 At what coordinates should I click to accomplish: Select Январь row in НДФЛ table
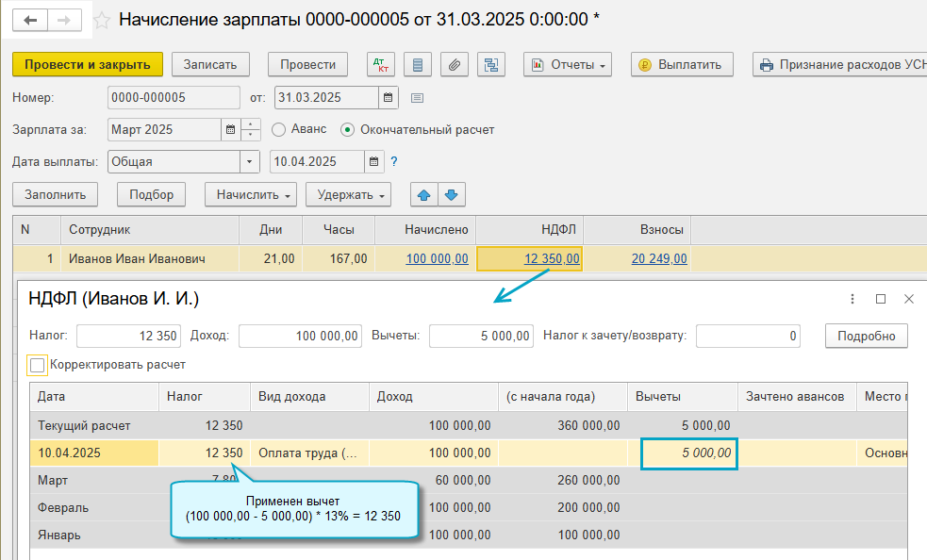(469, 535)
